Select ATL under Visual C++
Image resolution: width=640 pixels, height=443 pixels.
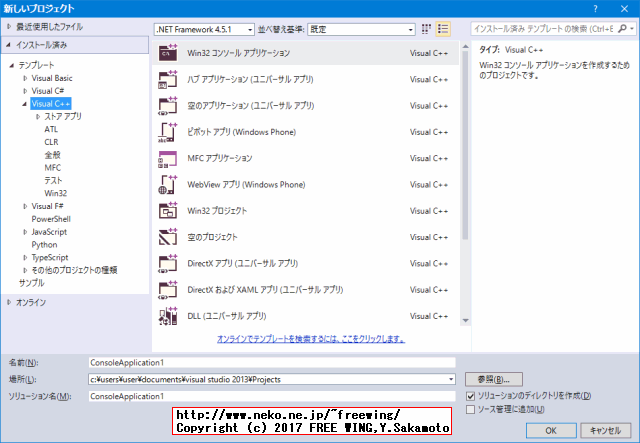point(51,129)
